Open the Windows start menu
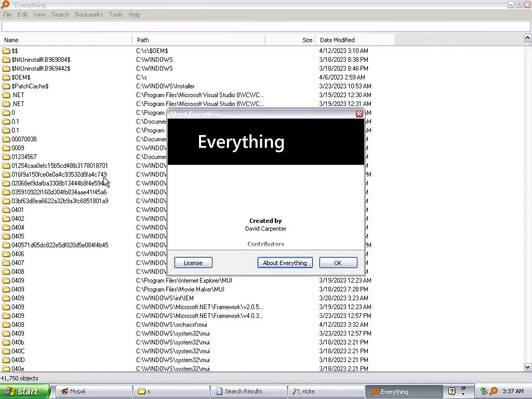 [x=25, y=391]
